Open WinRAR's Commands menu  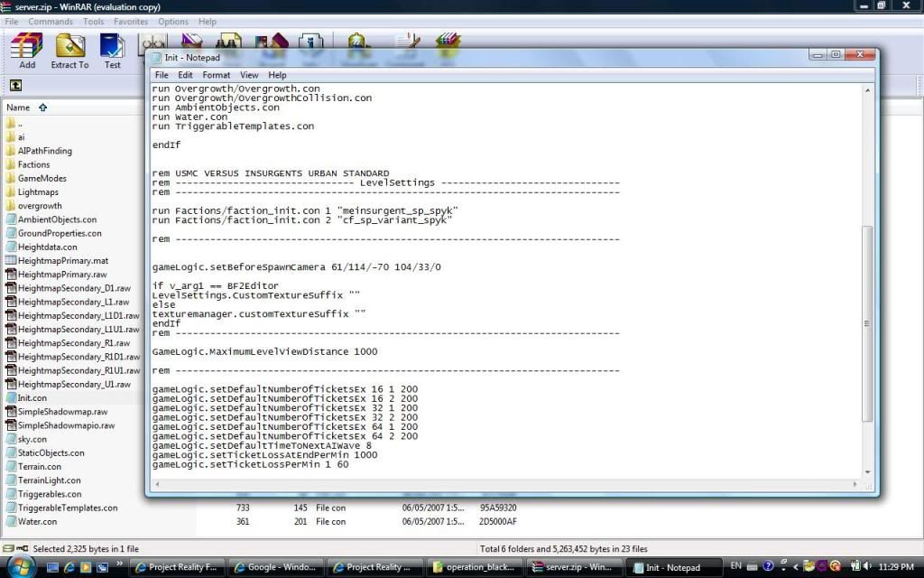(x=51, y=22)
